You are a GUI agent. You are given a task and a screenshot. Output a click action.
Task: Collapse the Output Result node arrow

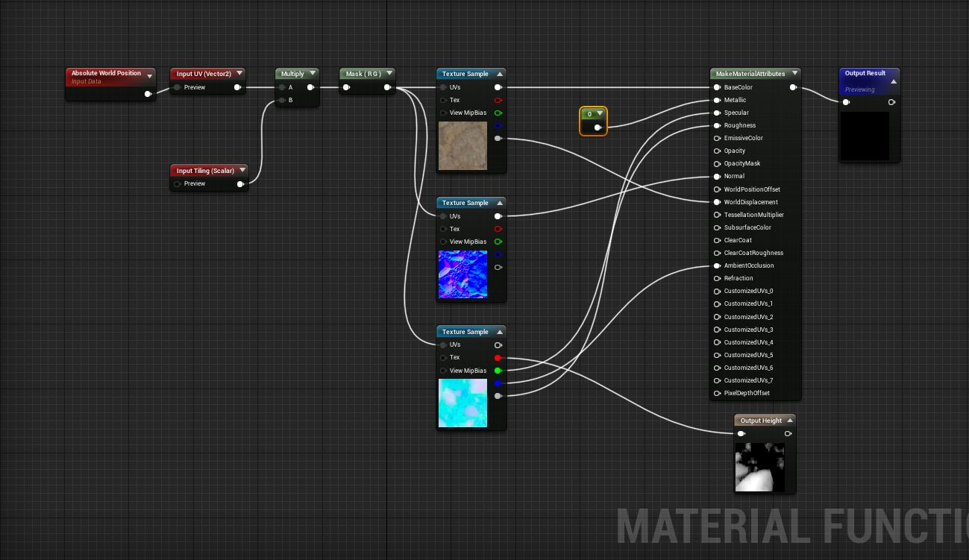point(894,82)
